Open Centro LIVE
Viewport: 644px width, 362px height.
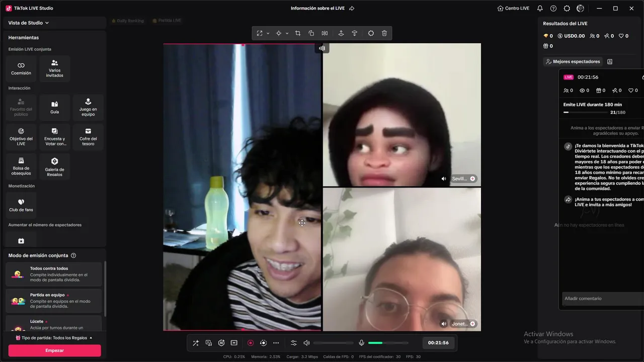513,9
